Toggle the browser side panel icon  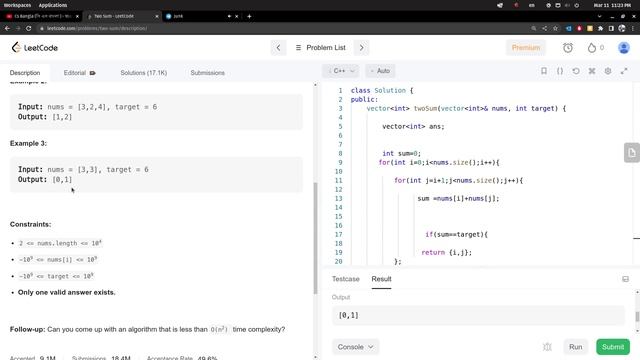[611, 28]
